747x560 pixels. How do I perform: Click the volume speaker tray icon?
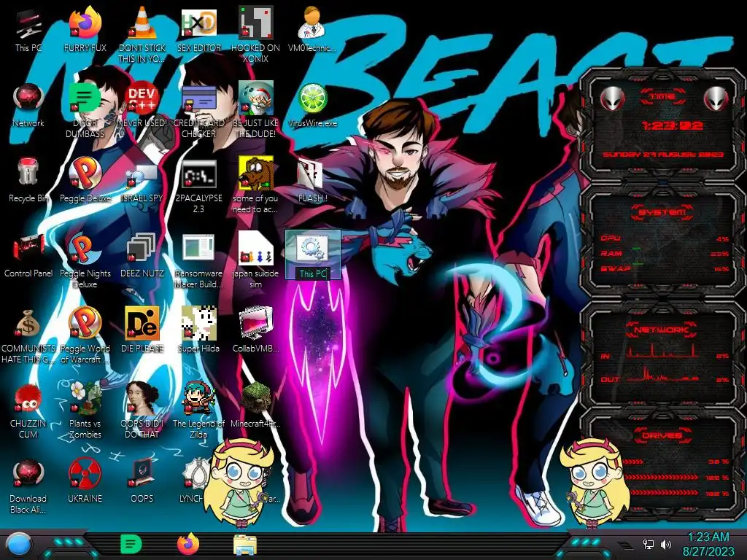tap(666, 544)
